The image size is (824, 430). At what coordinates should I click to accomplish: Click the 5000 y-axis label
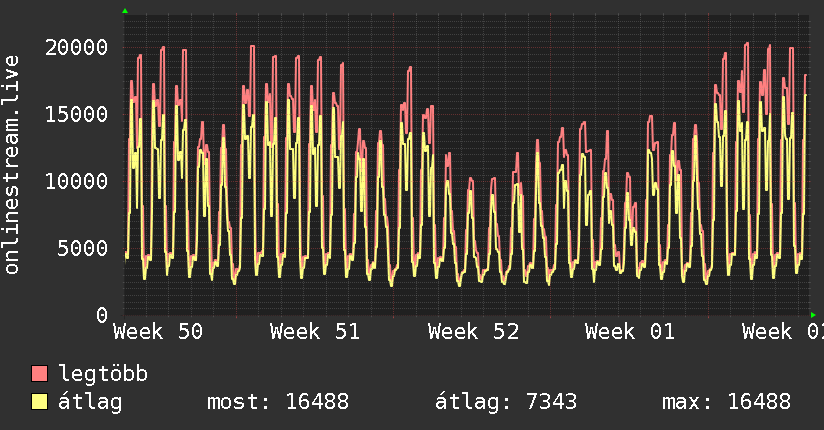click(x=83, y=248)
